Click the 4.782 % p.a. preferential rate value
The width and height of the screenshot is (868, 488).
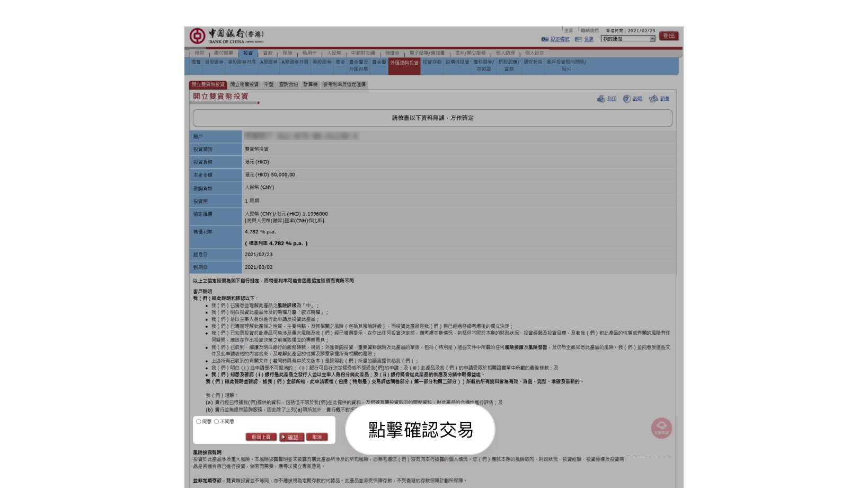(x=260, y=232)
